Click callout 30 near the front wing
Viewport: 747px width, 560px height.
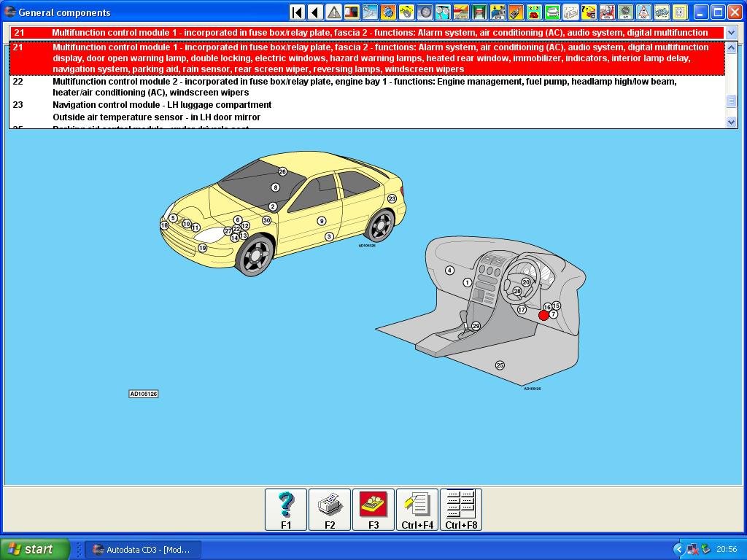[x=267, y=220]
